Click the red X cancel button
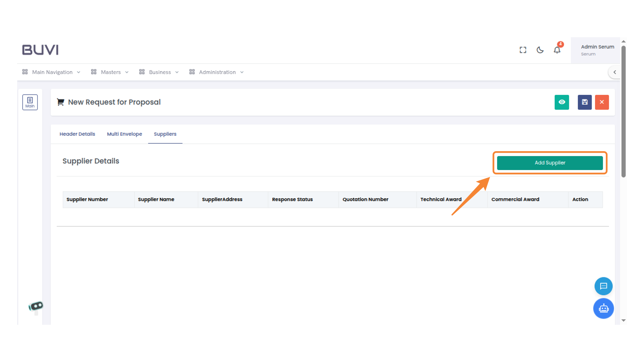The image size is (644, 362). [x=602, y=102]
